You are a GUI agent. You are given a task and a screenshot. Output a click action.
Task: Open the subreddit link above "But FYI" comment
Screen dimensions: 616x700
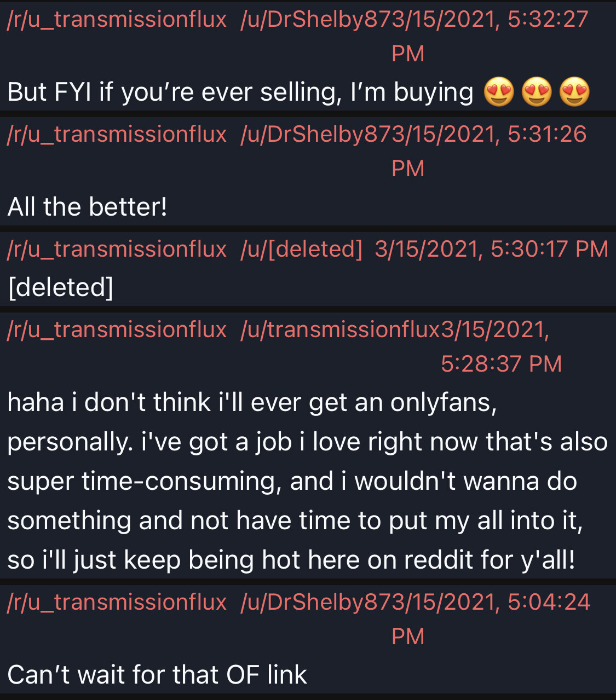tap(117, 20)
